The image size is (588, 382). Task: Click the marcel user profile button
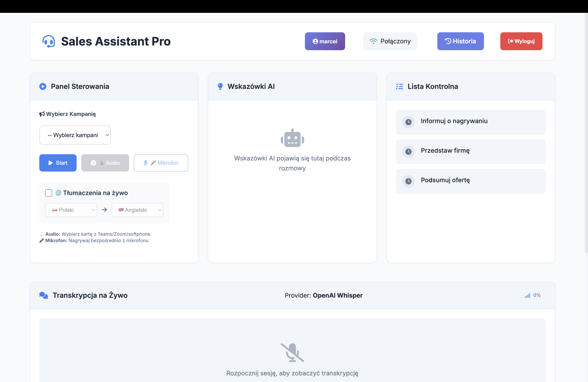click(325, 41)
